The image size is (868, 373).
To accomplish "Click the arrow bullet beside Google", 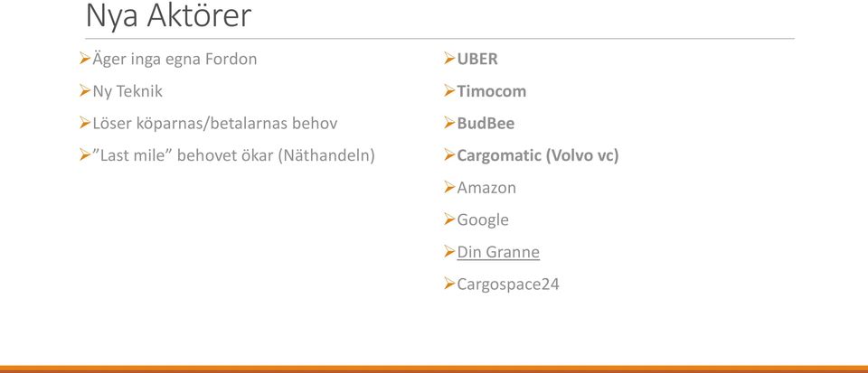I will click(x=449, y=219).
